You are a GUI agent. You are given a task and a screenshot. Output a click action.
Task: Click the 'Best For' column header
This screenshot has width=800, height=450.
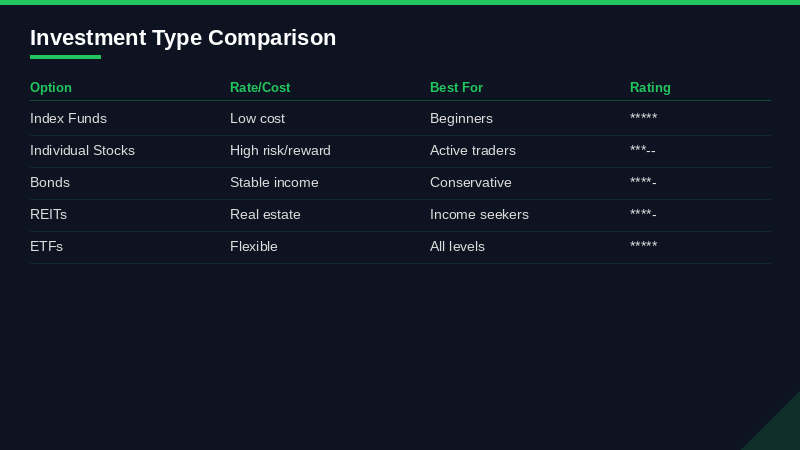(456, 88)
